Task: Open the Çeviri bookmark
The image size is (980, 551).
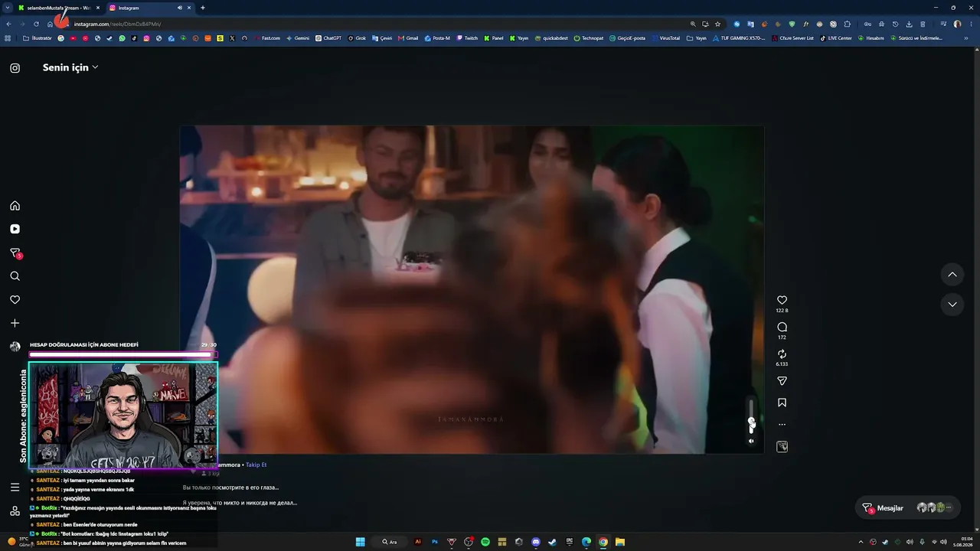Action: pos(382,38)
